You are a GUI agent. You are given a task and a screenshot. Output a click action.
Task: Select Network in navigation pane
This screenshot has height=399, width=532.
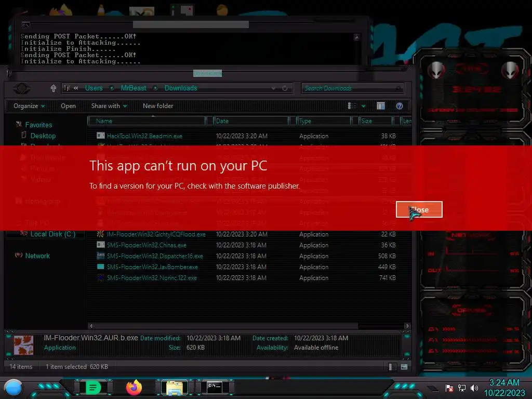pos(37,256)
